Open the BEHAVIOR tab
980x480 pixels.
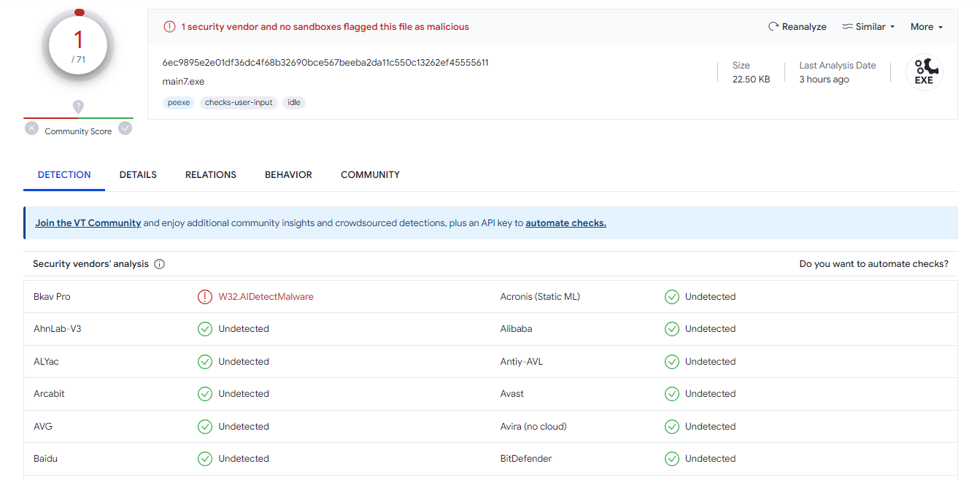[288, 175]
